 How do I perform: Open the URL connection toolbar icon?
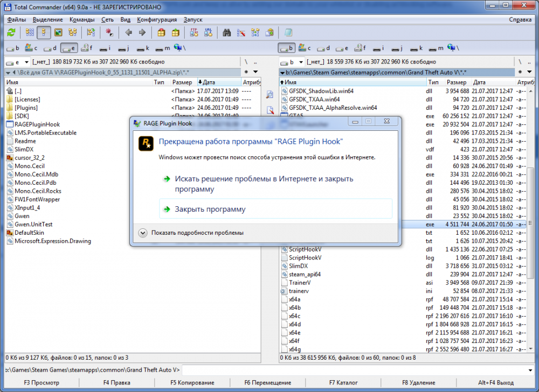(208, 32)
